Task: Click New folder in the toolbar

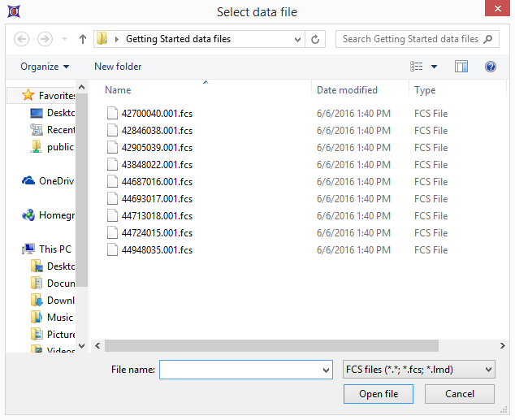Action: click(118, 67)
